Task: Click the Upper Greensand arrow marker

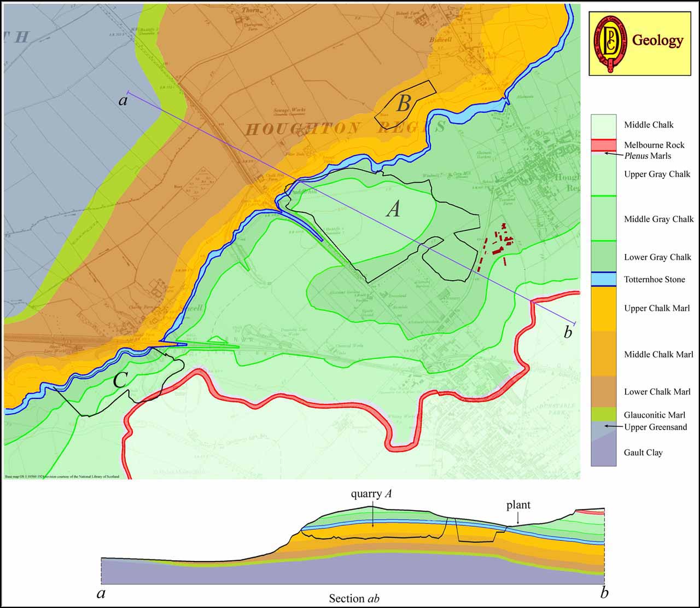Action: pyautogui.click(x=614, y=426)
